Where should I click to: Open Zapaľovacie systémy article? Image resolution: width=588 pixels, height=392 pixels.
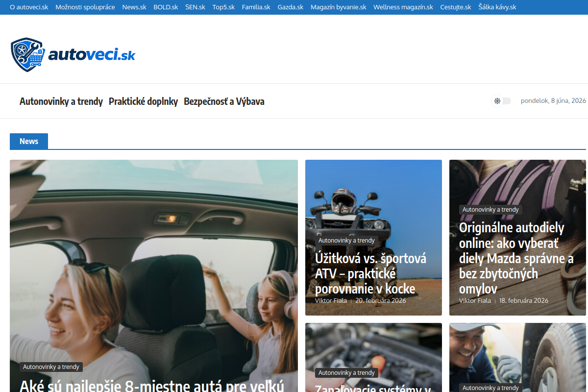point(372,388)
